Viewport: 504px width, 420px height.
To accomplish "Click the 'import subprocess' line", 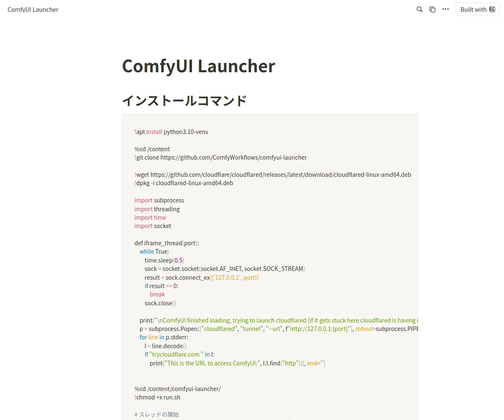I will click(159, 200).
